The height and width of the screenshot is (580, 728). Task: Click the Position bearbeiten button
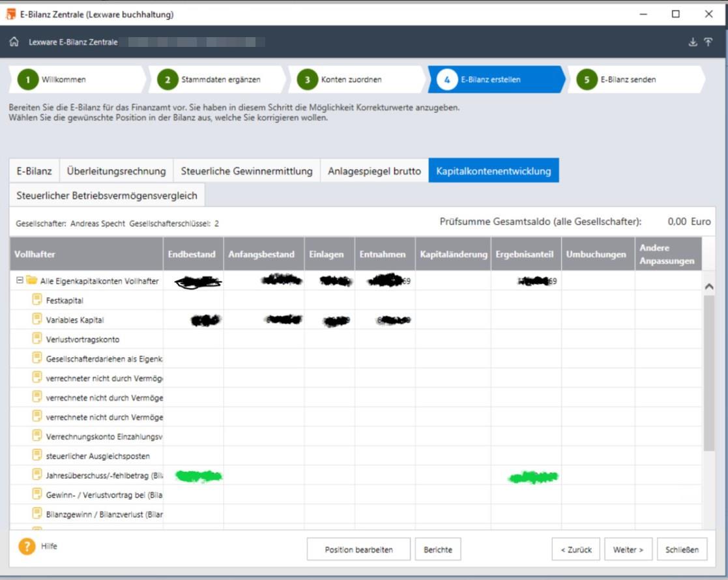point(359,549)
